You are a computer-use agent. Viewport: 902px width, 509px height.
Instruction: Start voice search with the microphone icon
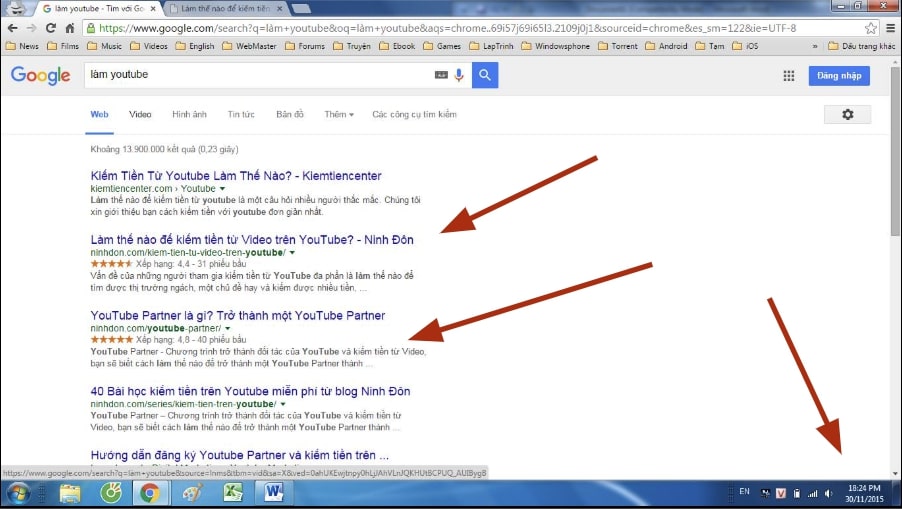pyautogui.click(x=459, y=75)
